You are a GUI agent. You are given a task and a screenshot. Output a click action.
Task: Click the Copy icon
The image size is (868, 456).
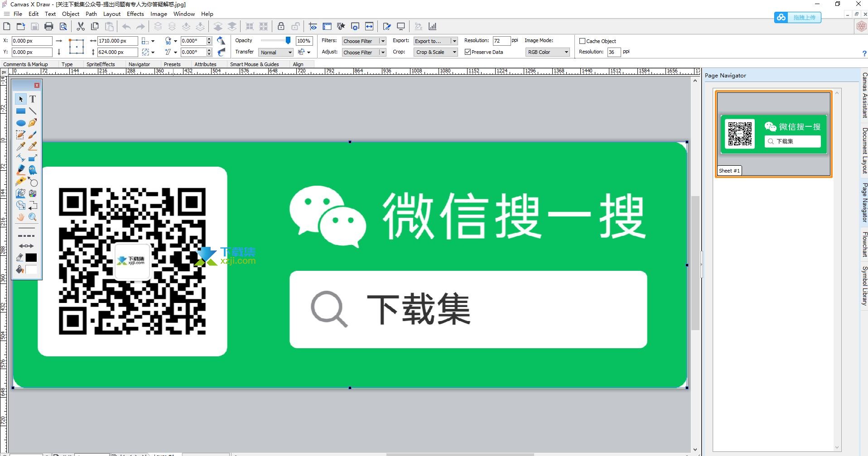click(x=95, y=26)
